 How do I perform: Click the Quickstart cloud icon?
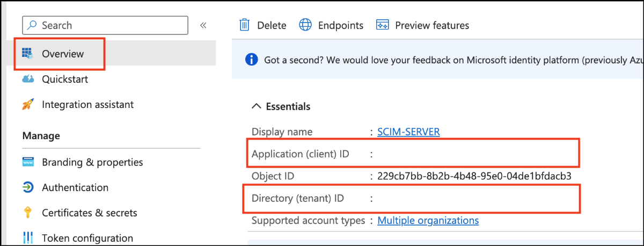pos(28,79)
